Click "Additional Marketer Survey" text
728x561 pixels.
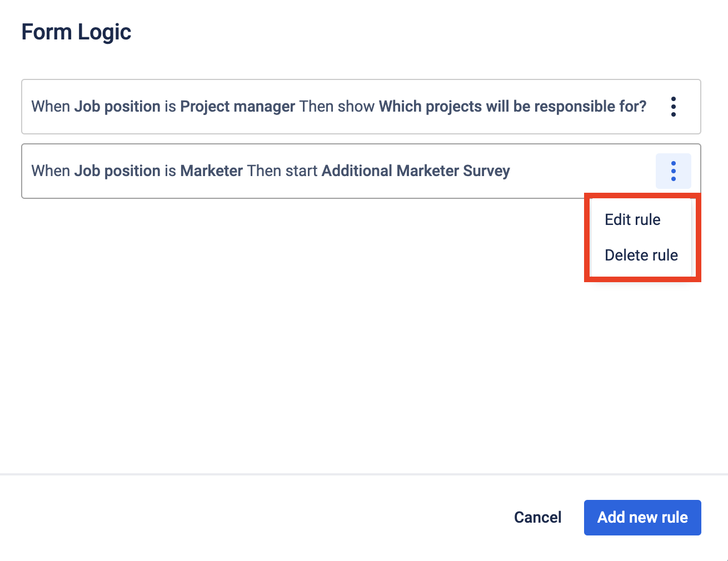[x=416, y=171]
